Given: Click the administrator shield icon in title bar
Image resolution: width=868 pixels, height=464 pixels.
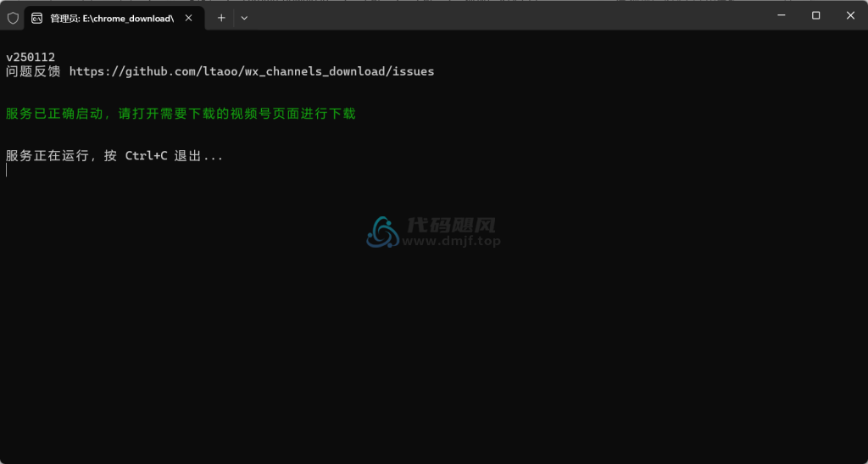Looking at the screenshot, I should [x=13, y=19].
